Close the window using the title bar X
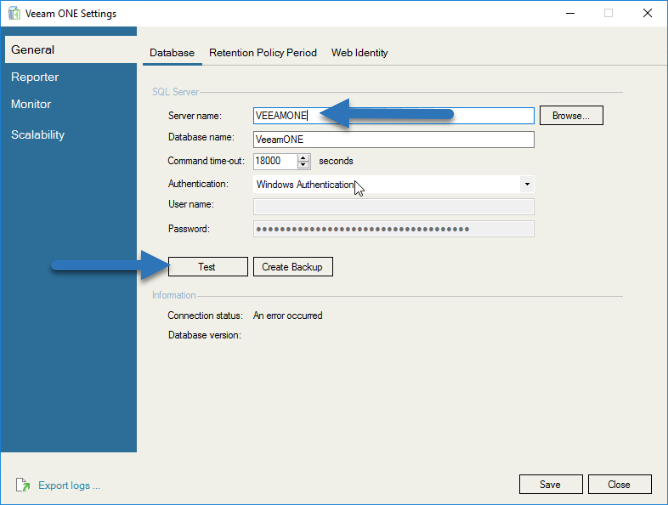668x505 pixels. [x=648, y=13]
